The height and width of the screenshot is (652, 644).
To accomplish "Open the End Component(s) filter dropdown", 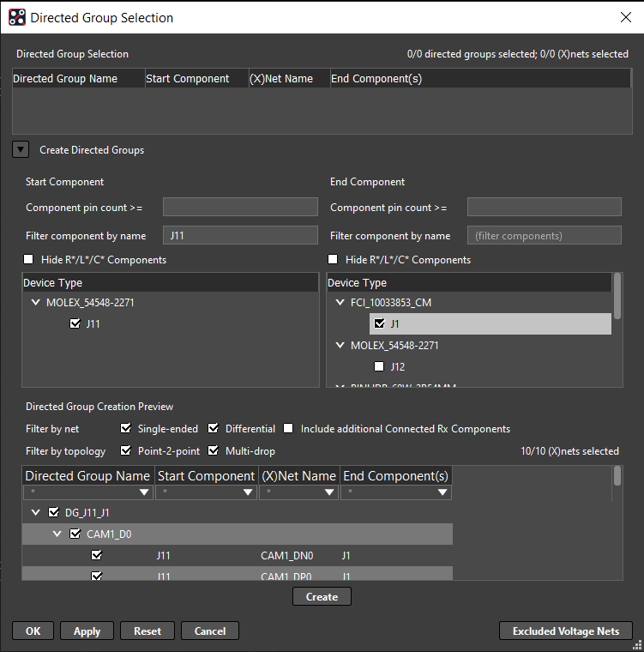I will coord(442,493).
